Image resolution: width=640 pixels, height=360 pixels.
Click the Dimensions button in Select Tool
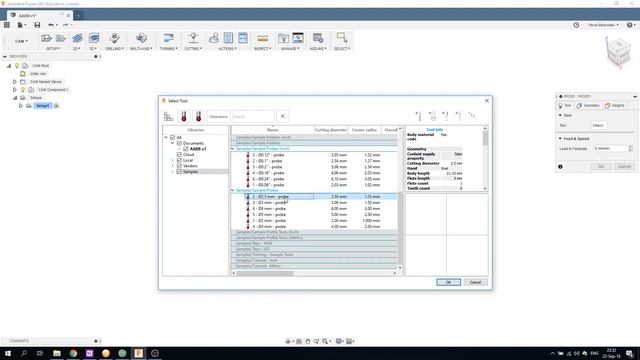[218, 117]
